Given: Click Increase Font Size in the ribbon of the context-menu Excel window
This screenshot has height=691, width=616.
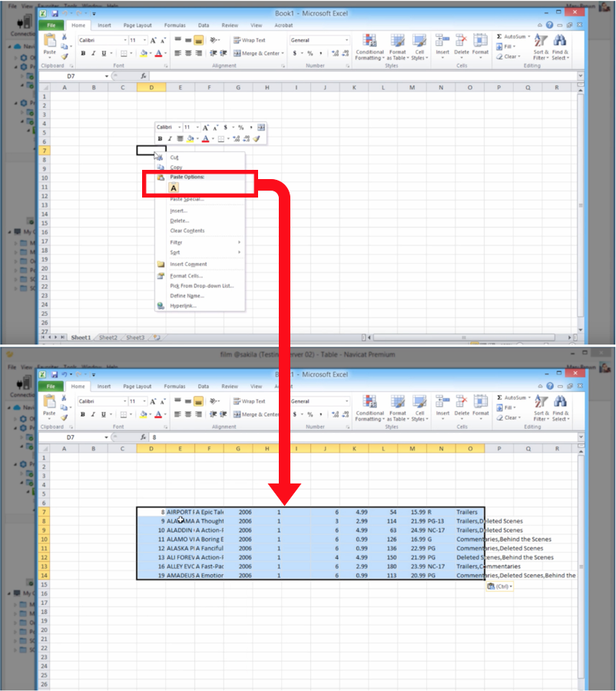Looking at the screenshot, I should point(153,41).
